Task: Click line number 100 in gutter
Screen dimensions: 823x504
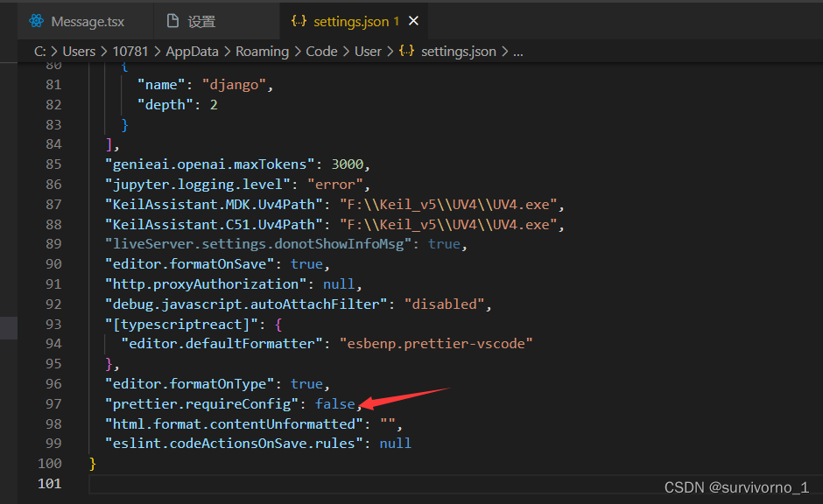Action: 50,464
